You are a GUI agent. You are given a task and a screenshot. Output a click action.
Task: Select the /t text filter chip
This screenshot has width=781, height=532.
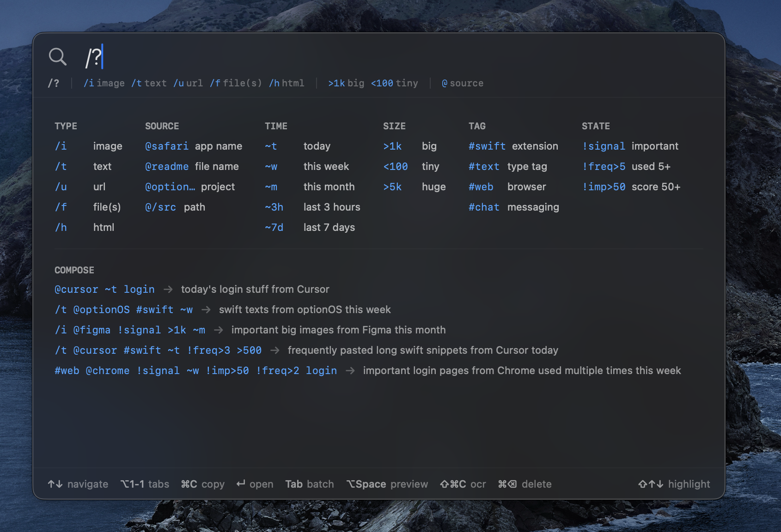[149, 83]
